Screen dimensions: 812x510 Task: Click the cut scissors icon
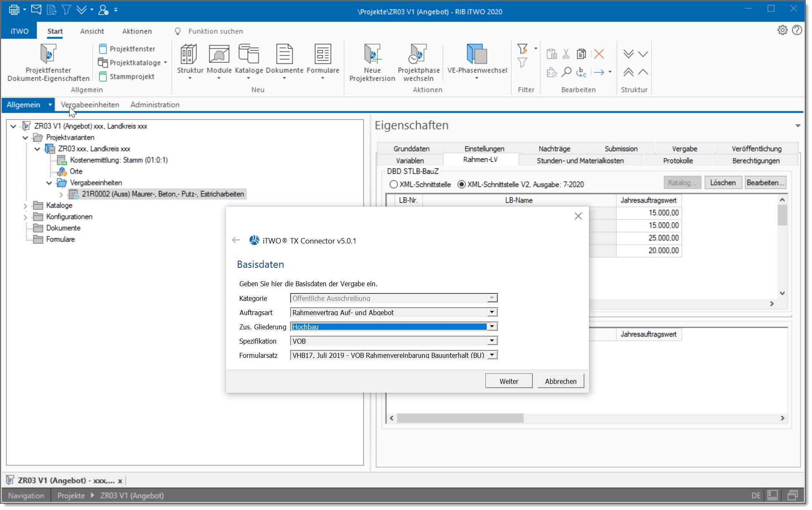coord(566,54)
